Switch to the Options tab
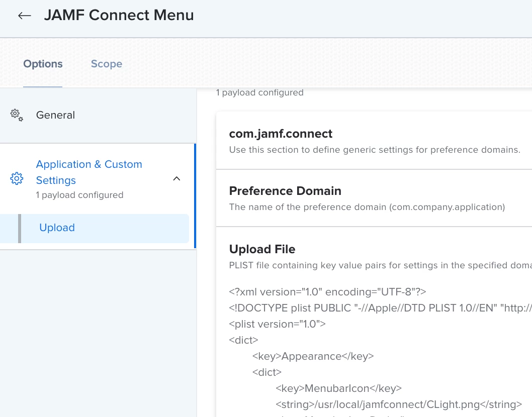 [43, 64]
